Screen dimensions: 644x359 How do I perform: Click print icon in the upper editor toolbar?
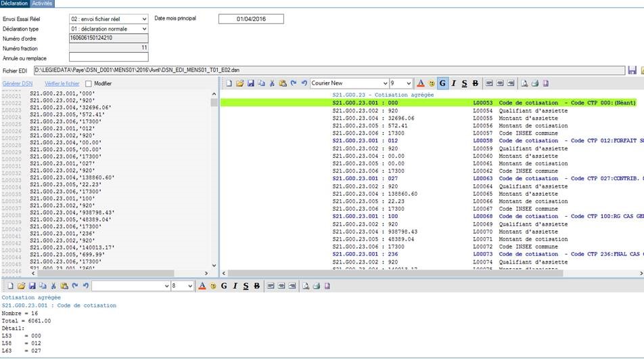coord(534,83)
